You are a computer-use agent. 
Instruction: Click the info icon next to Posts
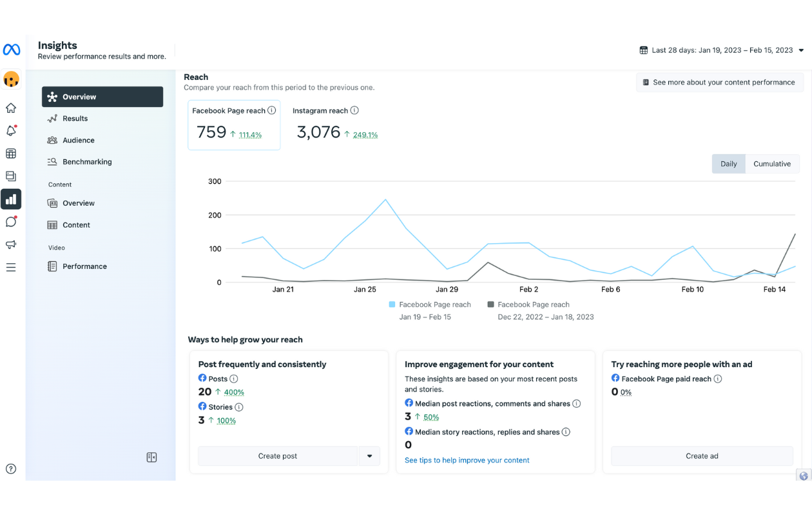click(x=234, y=379)
